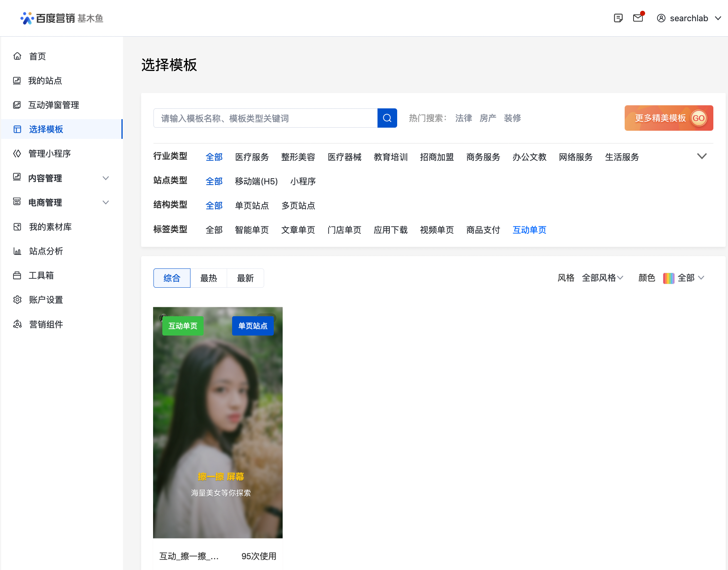Click the 站点分析 bar chart icon
728x570 pixels.
(x=17, y=251)
